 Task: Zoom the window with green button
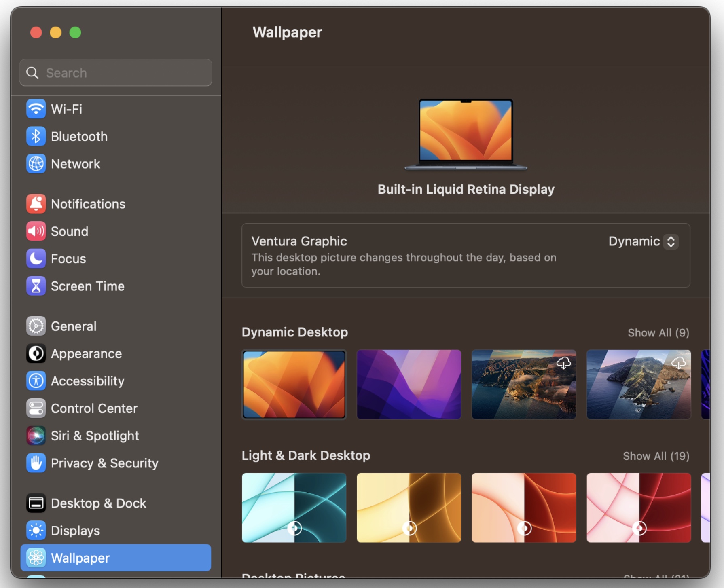click(75, 32)
